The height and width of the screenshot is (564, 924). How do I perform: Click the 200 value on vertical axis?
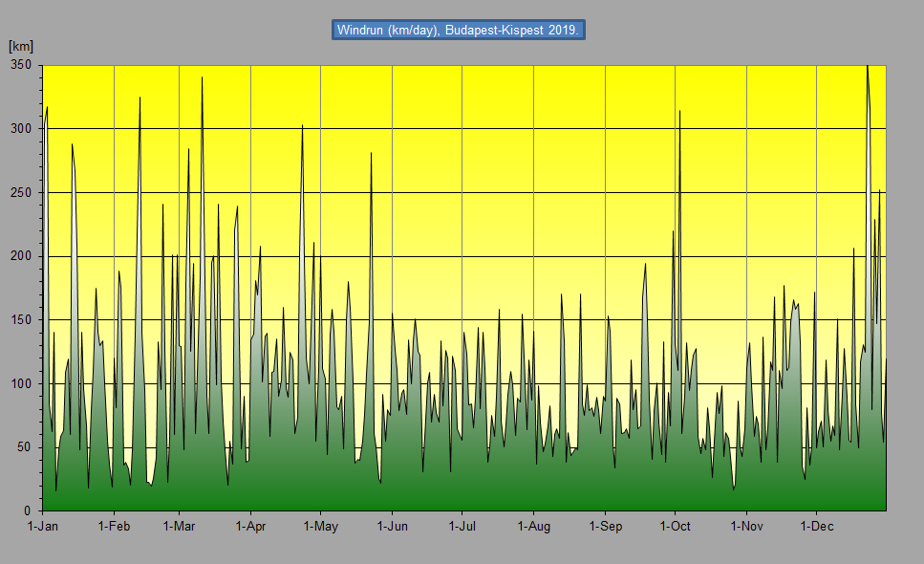pos(21,256)
